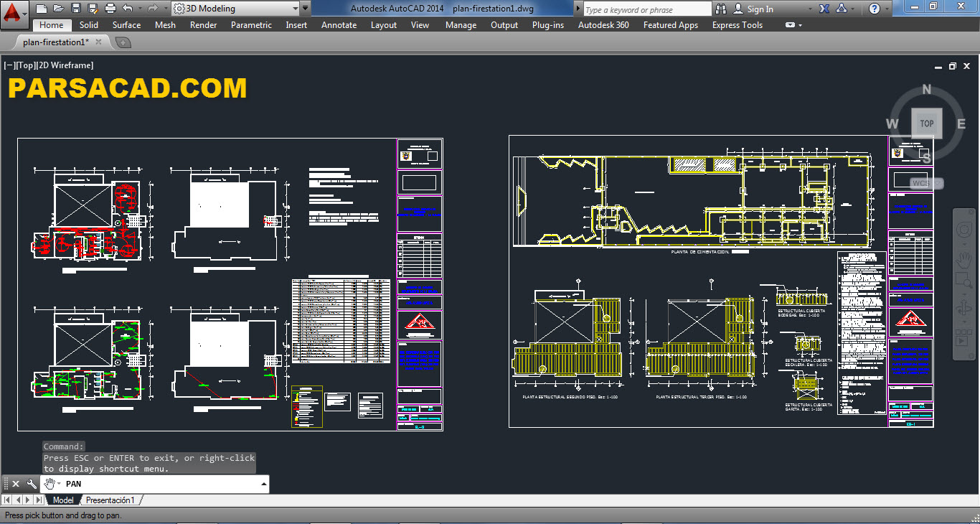Click in the keyword or phrase search field
Viewport: 980px width, 524px height.
[x=646, y=9]
